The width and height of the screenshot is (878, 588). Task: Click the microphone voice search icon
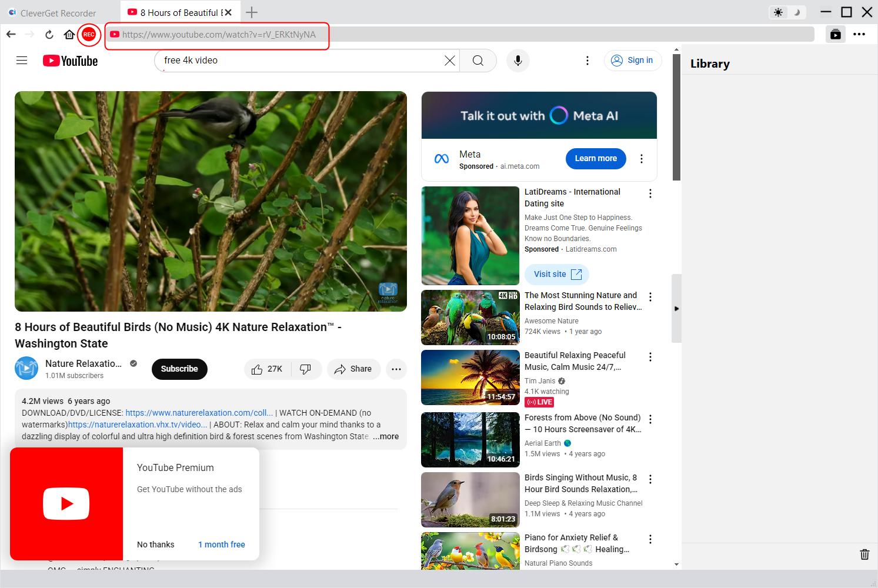518,61
